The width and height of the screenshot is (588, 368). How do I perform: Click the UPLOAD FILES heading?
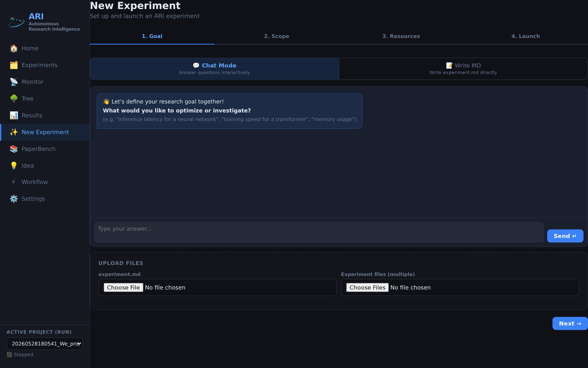pos(121,263)
